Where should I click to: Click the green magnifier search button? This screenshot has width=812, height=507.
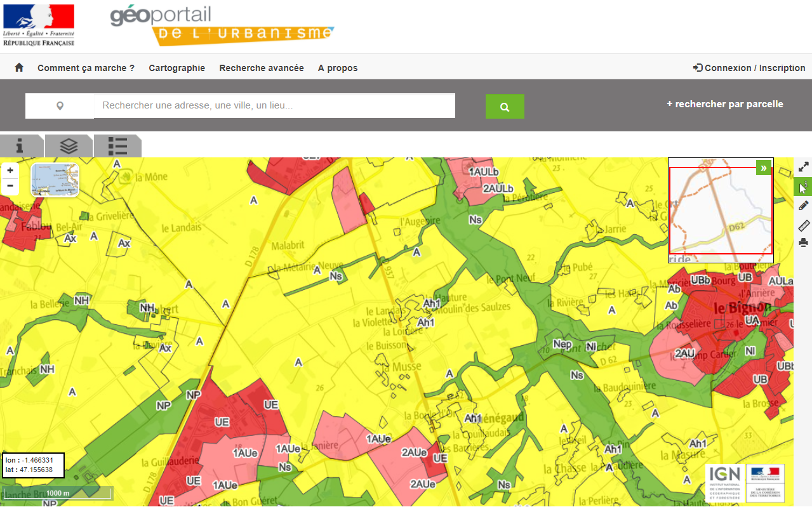[505, 107]
